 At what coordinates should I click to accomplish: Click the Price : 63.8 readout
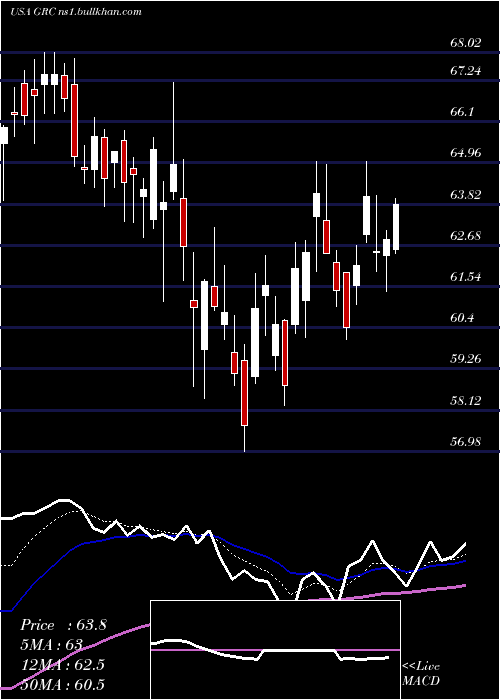(63, 625)
